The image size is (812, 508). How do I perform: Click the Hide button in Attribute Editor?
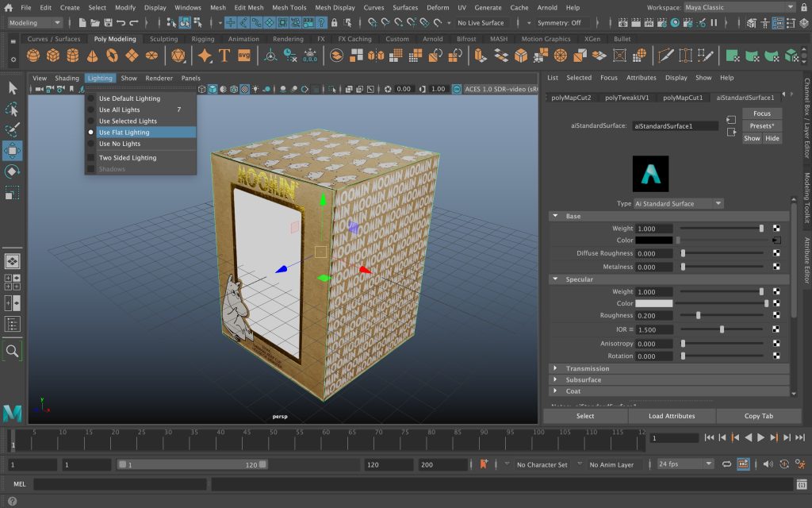click(772, 138)
